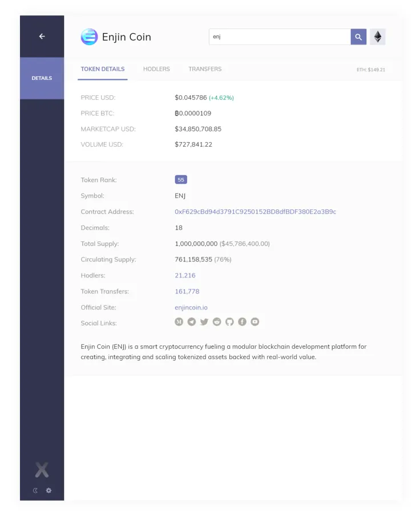Click the Enjin Coin description paragraph
Screen dimensions: 420x516
point(224,352)
